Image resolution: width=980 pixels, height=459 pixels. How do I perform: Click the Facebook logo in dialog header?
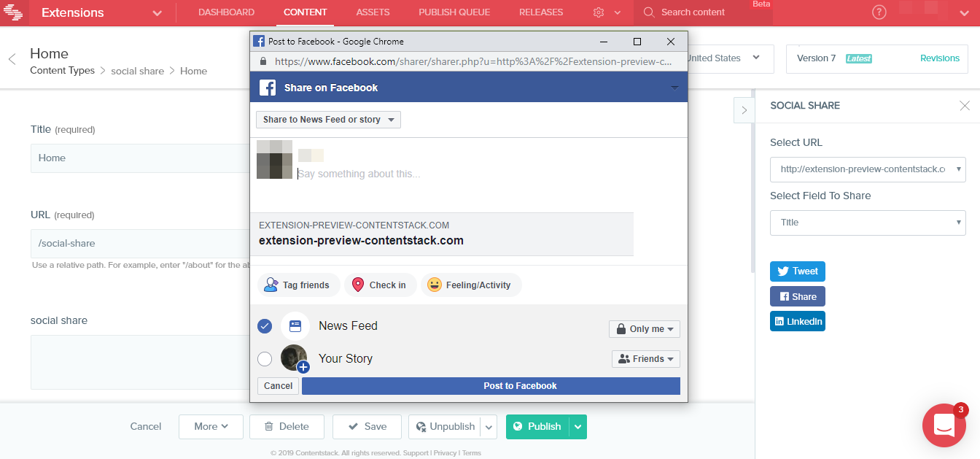[268, 88]
